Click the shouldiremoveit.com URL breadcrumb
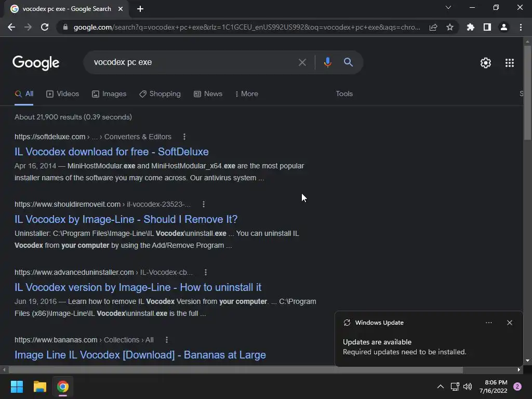532x399 pixels. pyautogui.click(x=102, y=204)
